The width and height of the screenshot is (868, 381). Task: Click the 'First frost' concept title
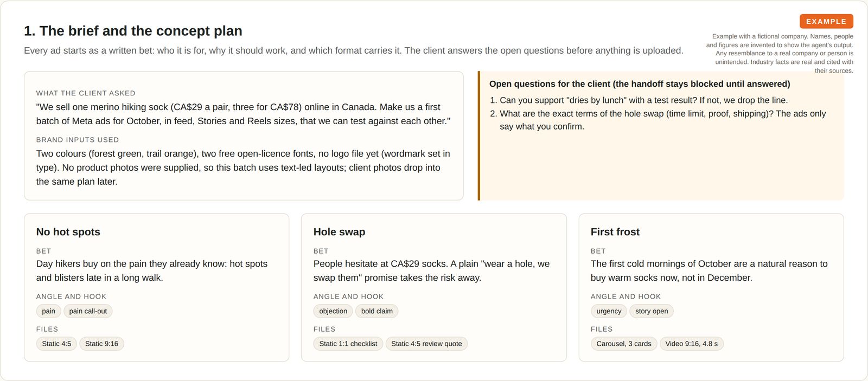(x=615, y=232)
